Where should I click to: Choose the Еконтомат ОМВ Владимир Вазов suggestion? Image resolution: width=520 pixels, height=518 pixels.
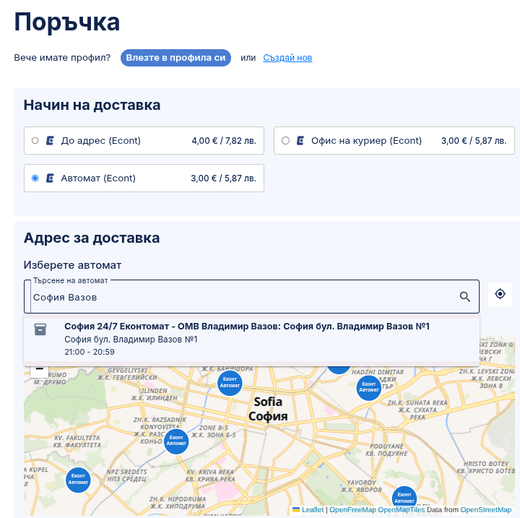[x=252, y=339]
